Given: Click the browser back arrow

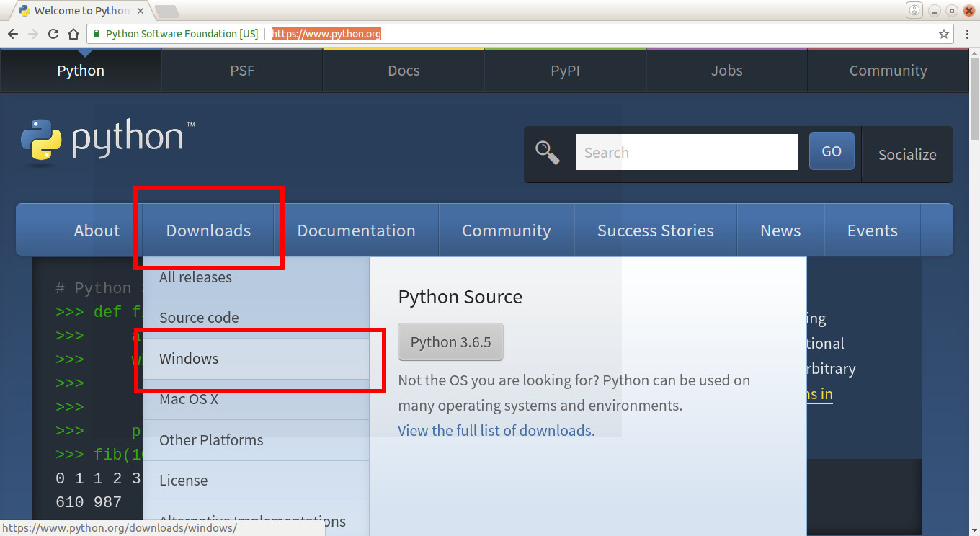Looking at the screenshot, I should [13, 34].
